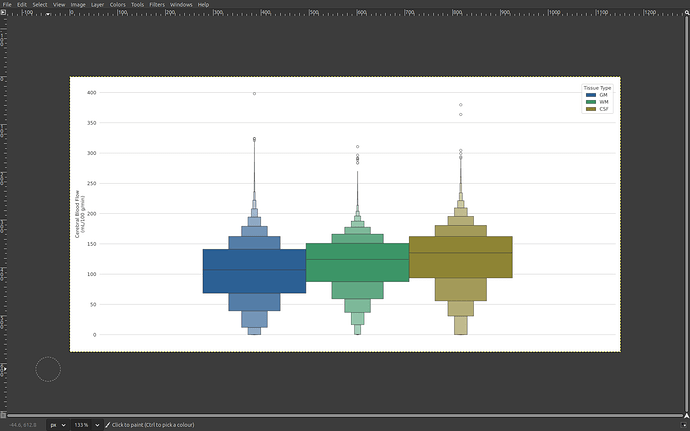Click the topmost WM outlier point
This screenshot has width=690, height=431.
coord(357,147)
